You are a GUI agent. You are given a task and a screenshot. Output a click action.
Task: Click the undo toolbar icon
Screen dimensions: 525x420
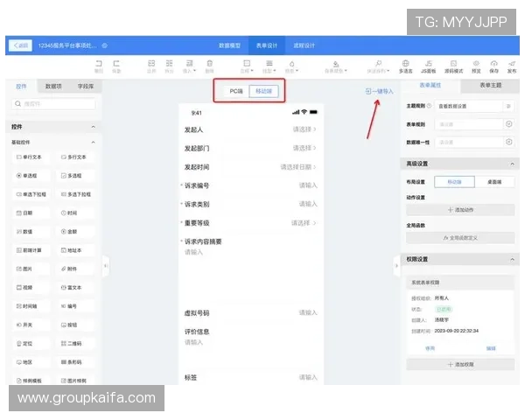99,64
